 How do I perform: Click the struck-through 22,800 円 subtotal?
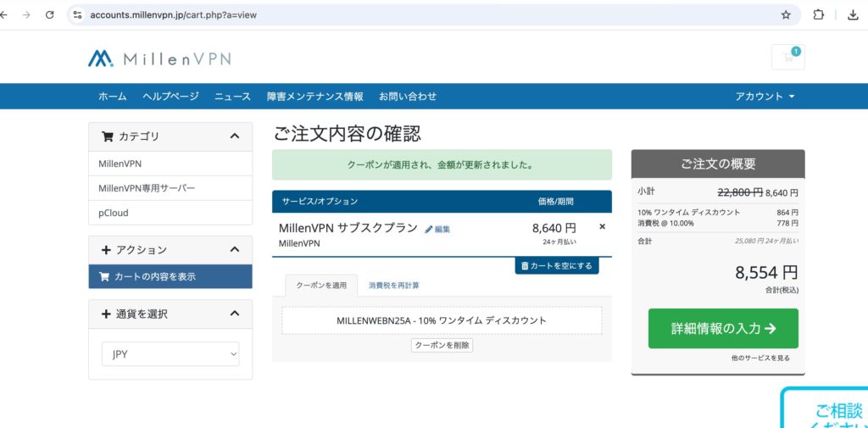click(x=739, y=192)
